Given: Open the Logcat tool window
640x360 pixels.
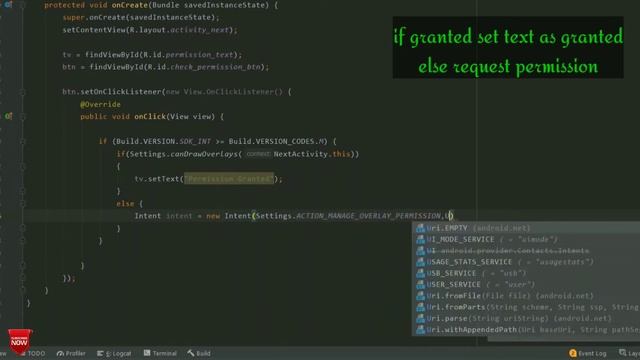Looking at the screenshot, I should coord(114,353).
